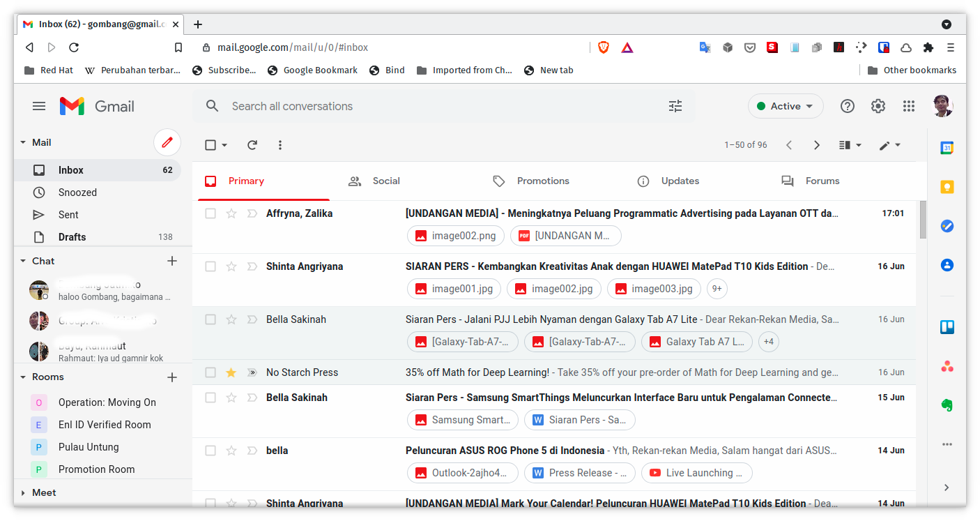Select the Galaxy Tab A7 Lite email checkbox
This screenshot has height=521, width=980.
tap(210, 319)
